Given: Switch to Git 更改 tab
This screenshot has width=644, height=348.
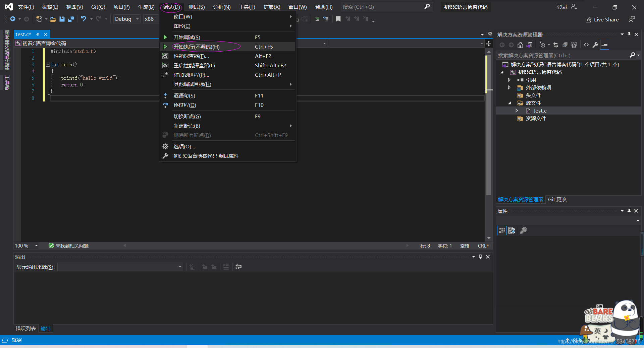Looking at the screenshot, I should pos(557,199).
